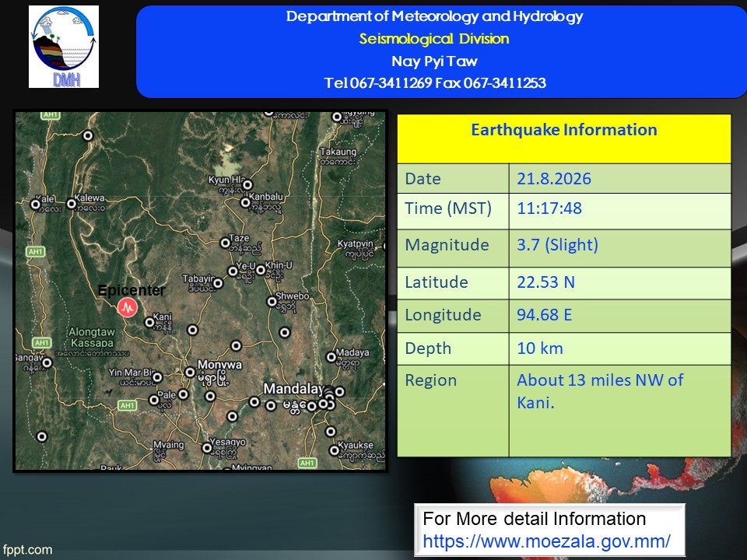Image resolution: width=747 pixels, height=560 pixels.
Task: Select the Yesagyo town marker
Action: 207,448
